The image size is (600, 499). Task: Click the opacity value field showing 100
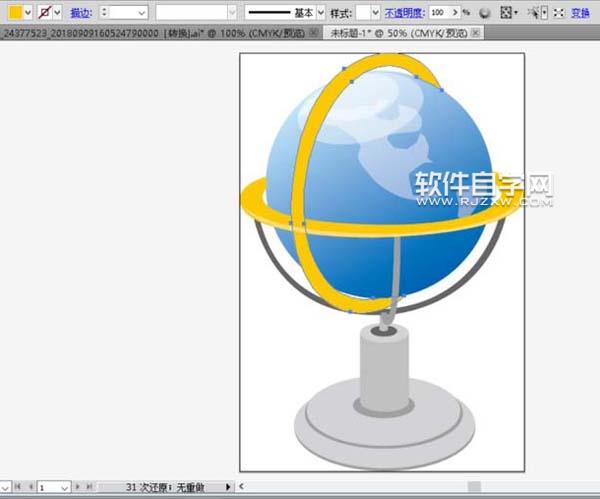(x=440, y=13)
